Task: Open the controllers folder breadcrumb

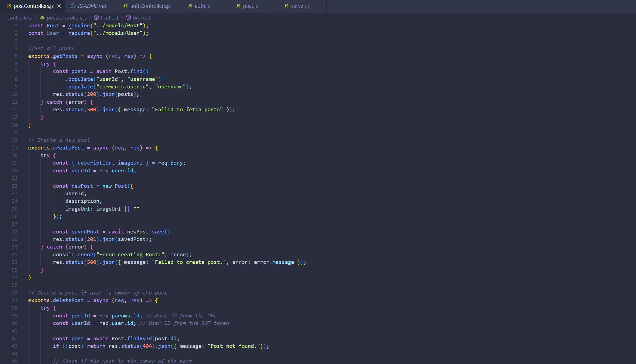Action: tap(19, 18)
